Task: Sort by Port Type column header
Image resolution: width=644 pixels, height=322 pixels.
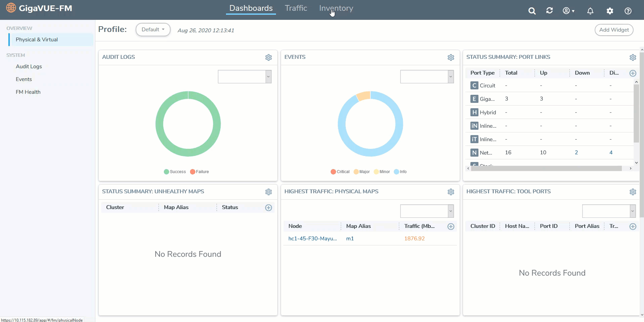Action: pos(482,73)
